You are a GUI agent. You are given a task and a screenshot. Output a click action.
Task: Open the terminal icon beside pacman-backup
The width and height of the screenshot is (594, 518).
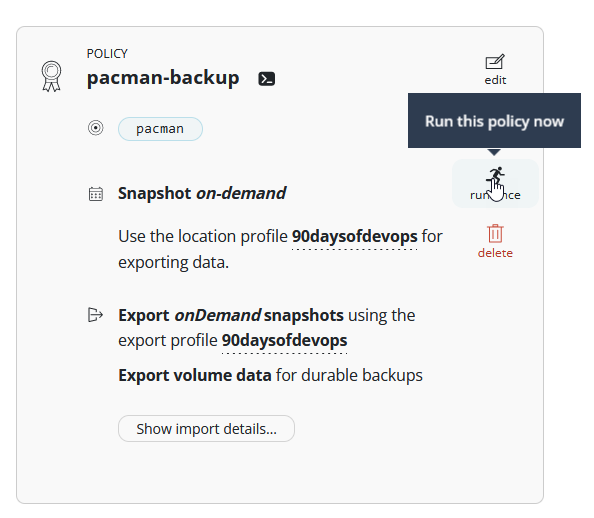point(267,79)
